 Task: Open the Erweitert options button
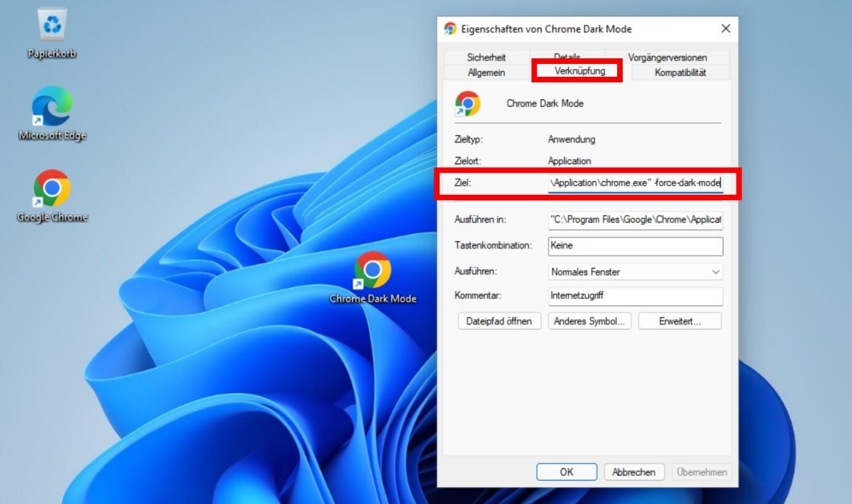click(x=680, y=321)
